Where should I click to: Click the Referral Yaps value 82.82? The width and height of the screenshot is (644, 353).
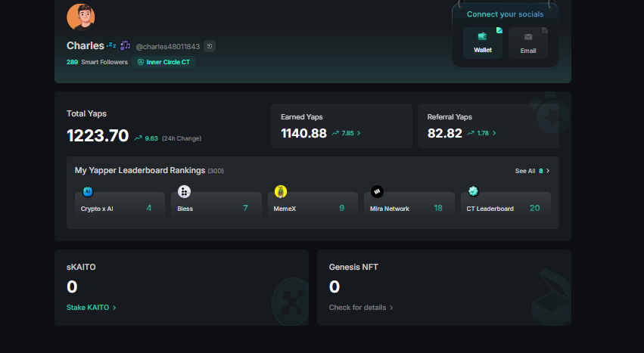[444, 133]
